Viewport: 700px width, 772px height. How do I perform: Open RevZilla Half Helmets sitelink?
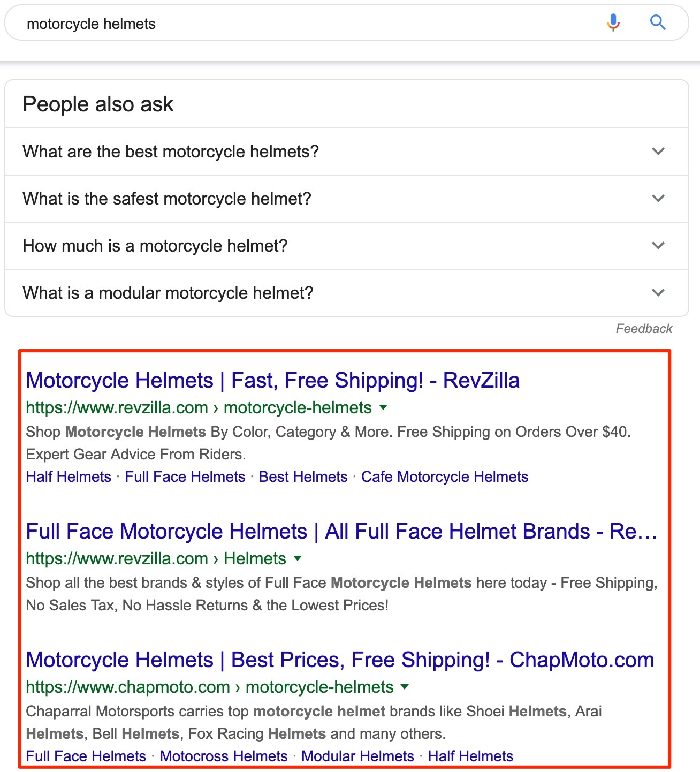(x=69, y=477)
